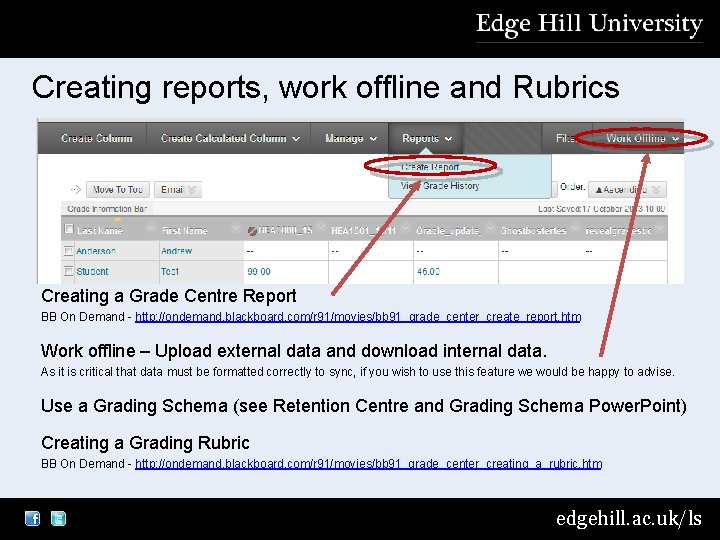Viewport: 720px width, 540px height.
Task: Choose Create Report from Reports menu
Action: pos(430,167)
